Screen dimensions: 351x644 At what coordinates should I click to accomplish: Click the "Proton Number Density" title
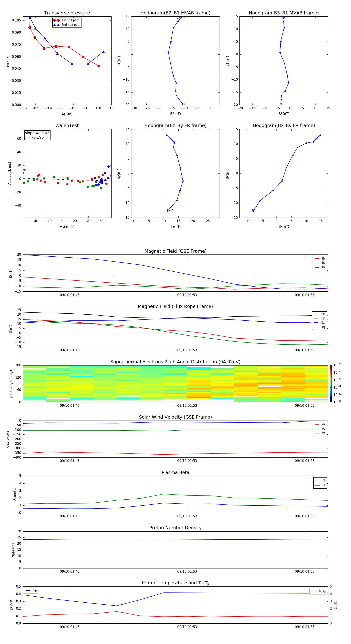click(x=175, y=528)
